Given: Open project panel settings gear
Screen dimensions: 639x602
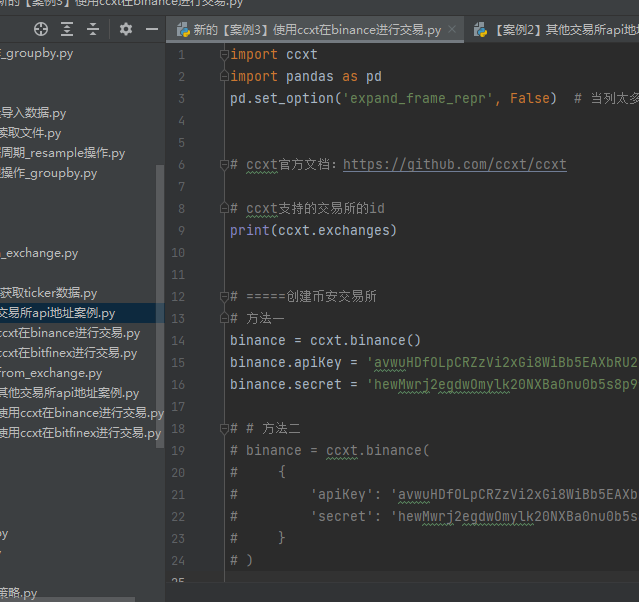Looking at the screenshot, I should point(126,30).
